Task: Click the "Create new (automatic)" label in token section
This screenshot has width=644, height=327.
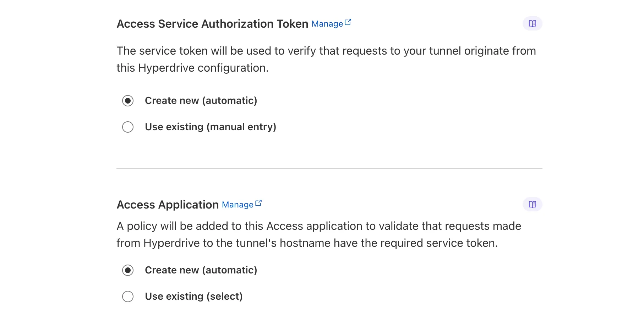Action: pyautogui.click(x=201, y=100)
